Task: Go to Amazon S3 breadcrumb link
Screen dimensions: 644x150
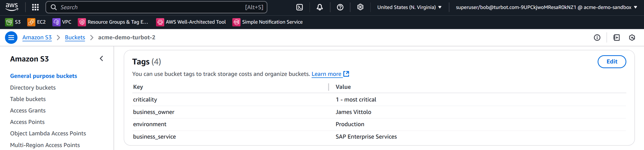Action: coord(37,37)
